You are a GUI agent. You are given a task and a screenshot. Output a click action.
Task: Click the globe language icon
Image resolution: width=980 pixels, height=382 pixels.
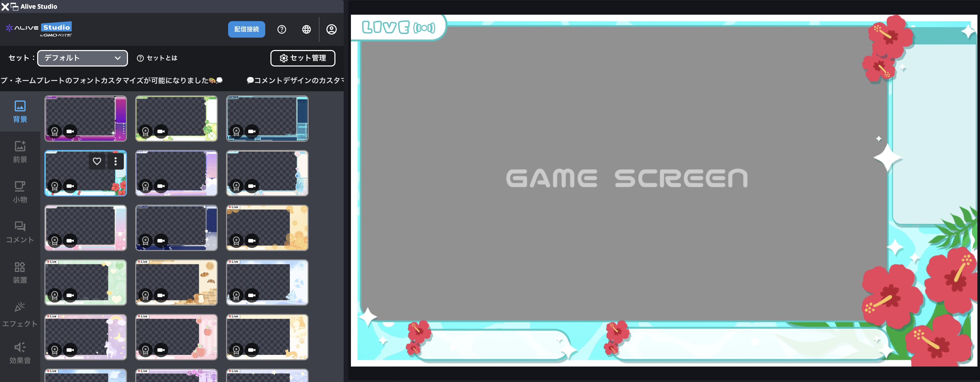tap(306, 29)
